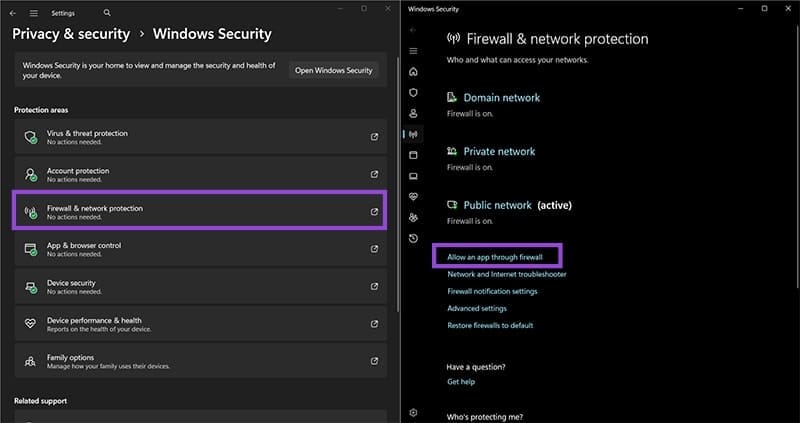Image resolution: width=800 pixels, height=423 pixels.
Task: Select the Account protection row
Action: (201, 175)
